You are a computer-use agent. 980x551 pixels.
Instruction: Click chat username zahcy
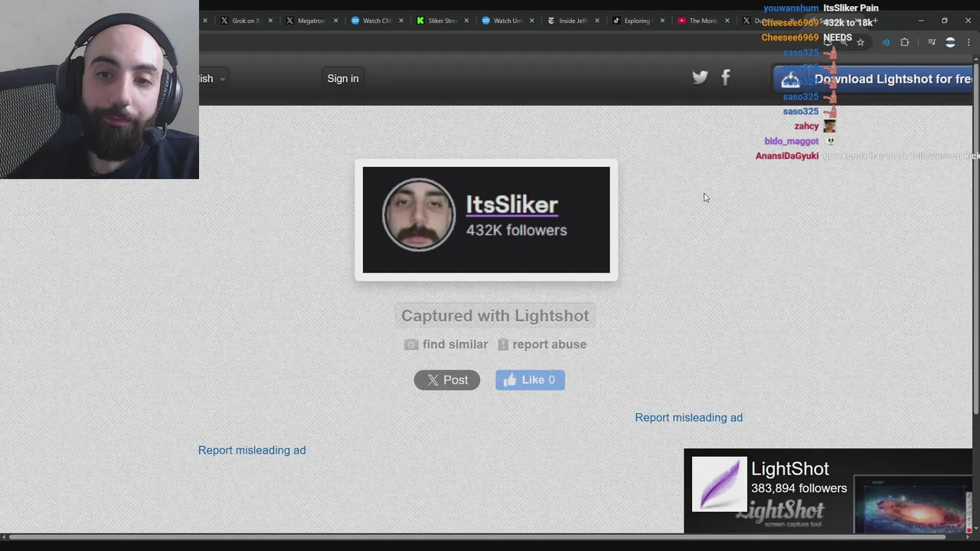(x=806, y=126)
